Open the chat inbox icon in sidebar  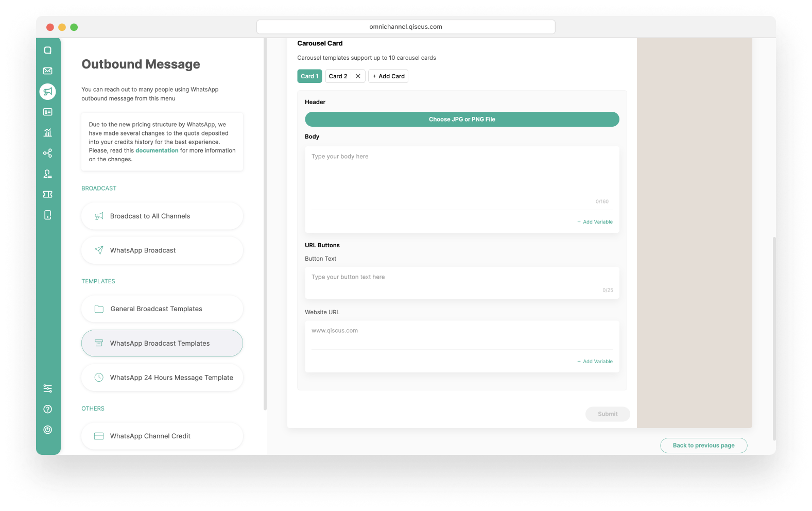point(47,50)
